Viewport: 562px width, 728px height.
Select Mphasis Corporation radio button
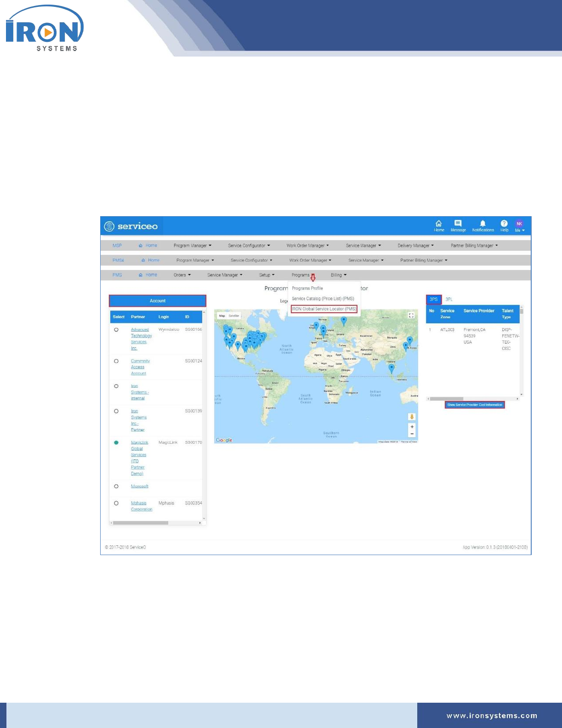pos(116,503)
